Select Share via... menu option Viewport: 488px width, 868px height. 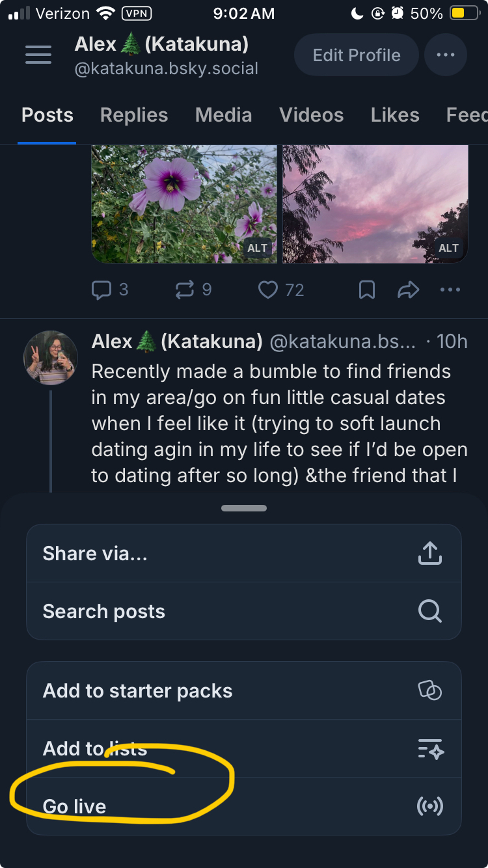[x=243, y=554]
